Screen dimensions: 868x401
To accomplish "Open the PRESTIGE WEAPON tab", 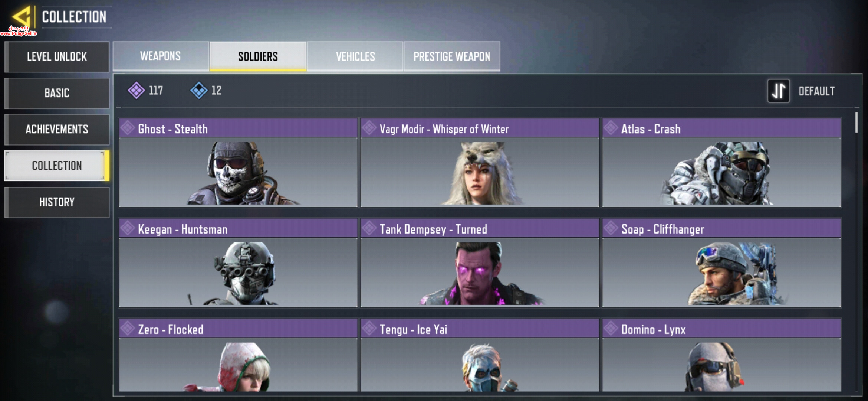I will click(452, 56).
